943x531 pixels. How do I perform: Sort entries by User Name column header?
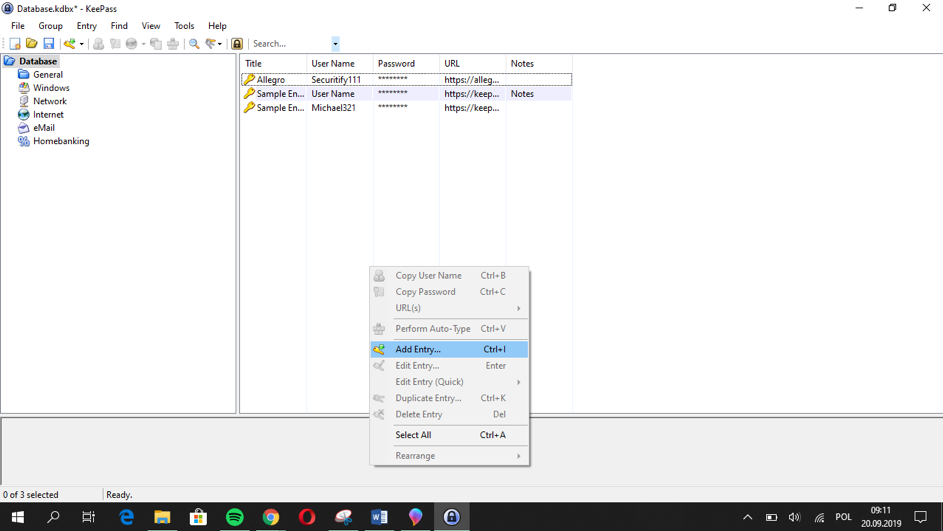[339, 64]
